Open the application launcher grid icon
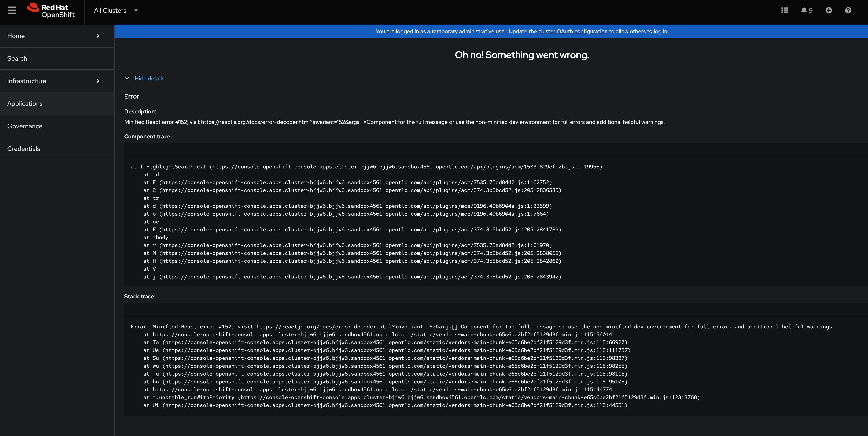 pos(785,10)
